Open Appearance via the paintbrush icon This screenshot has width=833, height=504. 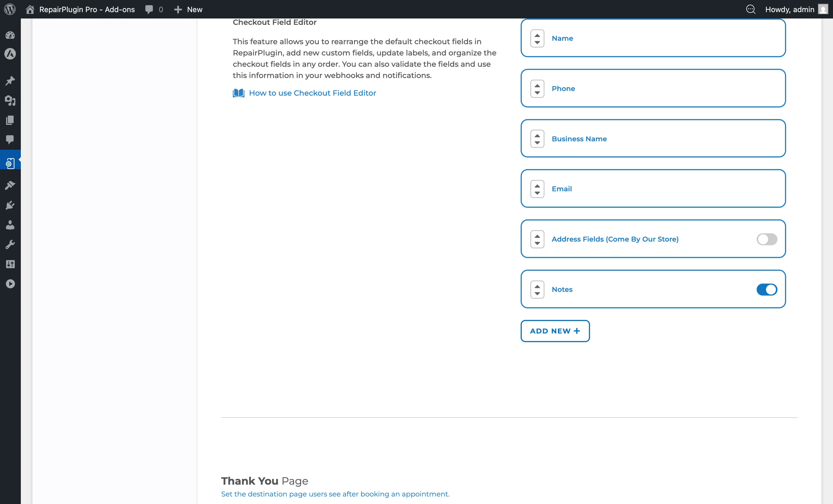[x=10, y=185]
